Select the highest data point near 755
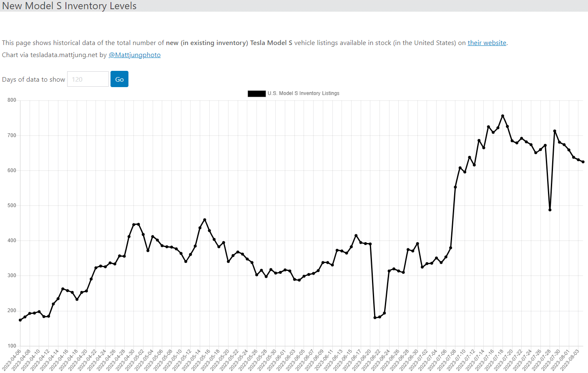Viewport: 588px width, 373px height. click(x=503, y=116)
